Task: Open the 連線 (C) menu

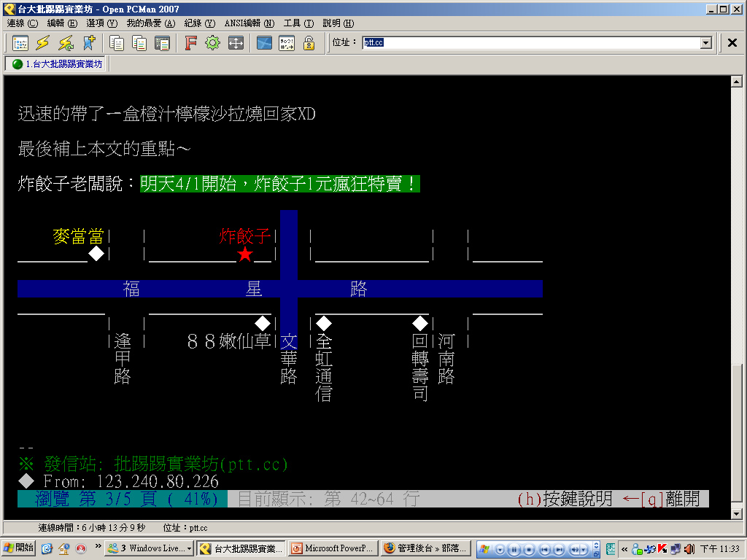Action: 22,23
